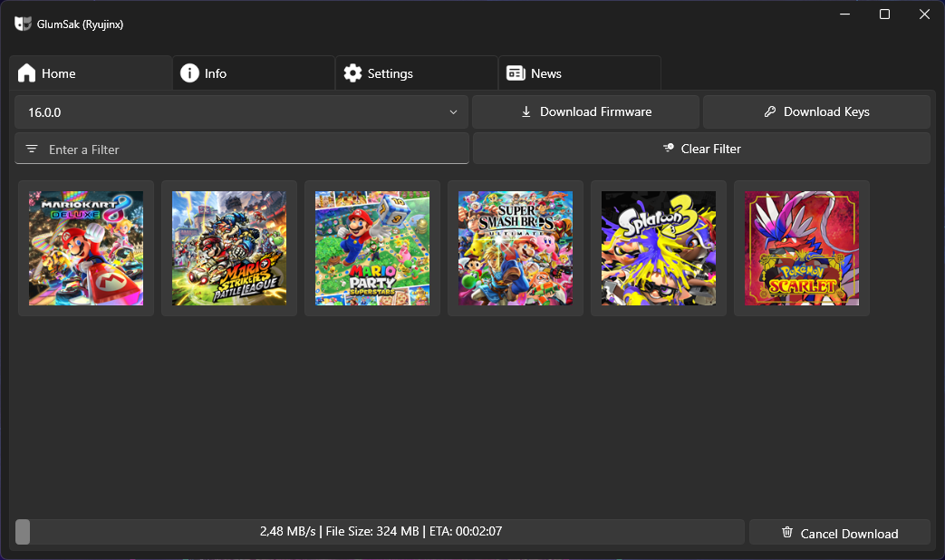Select the Super Smash Bros Ultimate cover
This screenshot has width=945, height=560.
(x=516, y=248)
